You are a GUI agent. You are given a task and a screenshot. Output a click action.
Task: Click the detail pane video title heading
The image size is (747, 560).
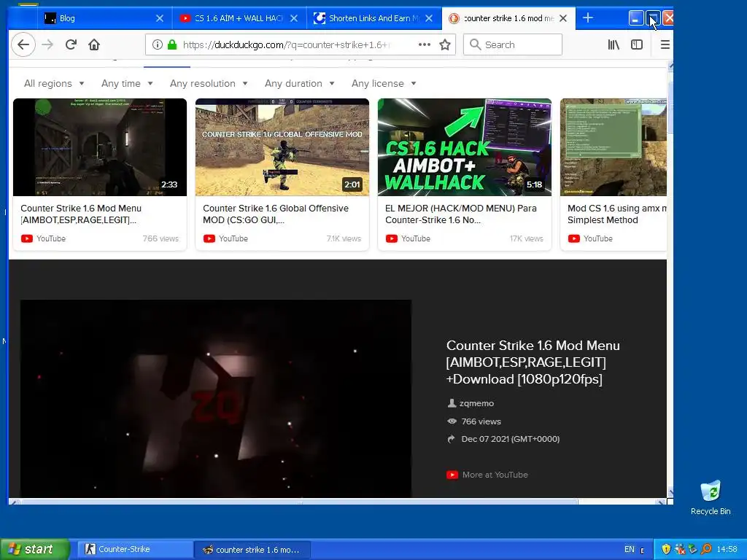click(x=533, y=362)
